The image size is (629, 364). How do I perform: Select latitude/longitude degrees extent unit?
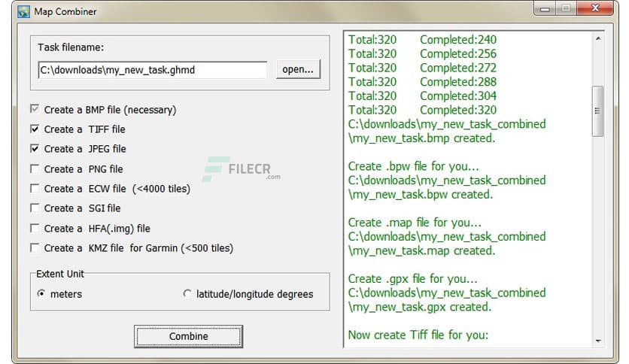[x=187, y=293]
